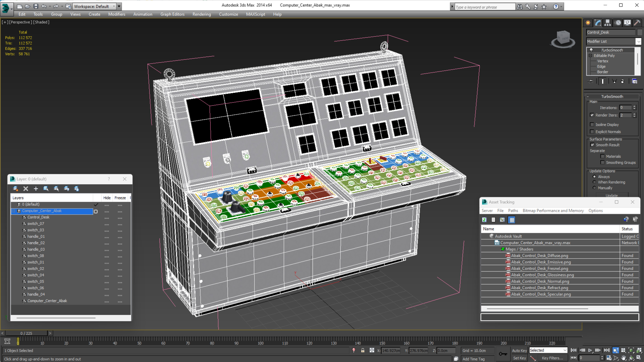Click the time slider at frame 0
This screenshot has width=644, height=362.
[26, 333]
